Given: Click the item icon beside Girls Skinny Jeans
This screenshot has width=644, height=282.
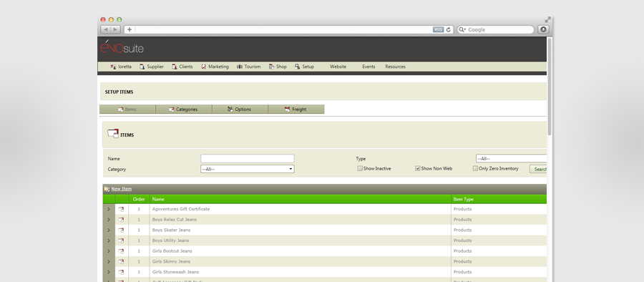Looking at the screenshot, I should click(x=121, y=261).
